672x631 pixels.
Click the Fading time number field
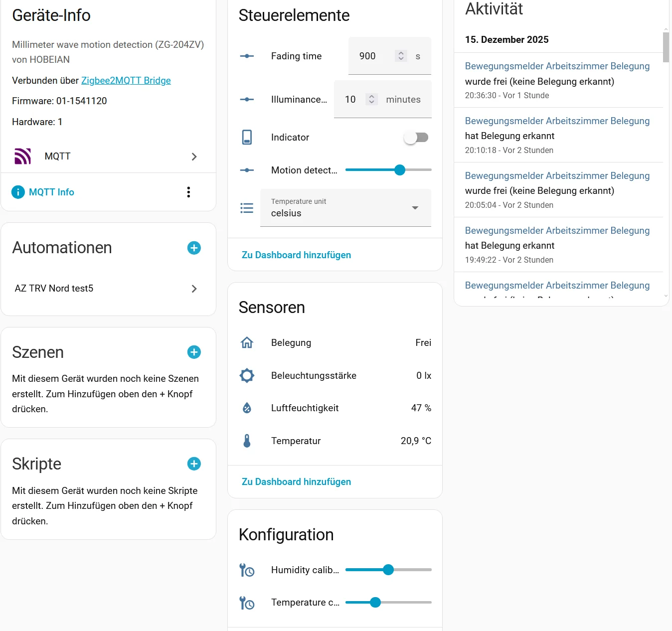[375, 56]
